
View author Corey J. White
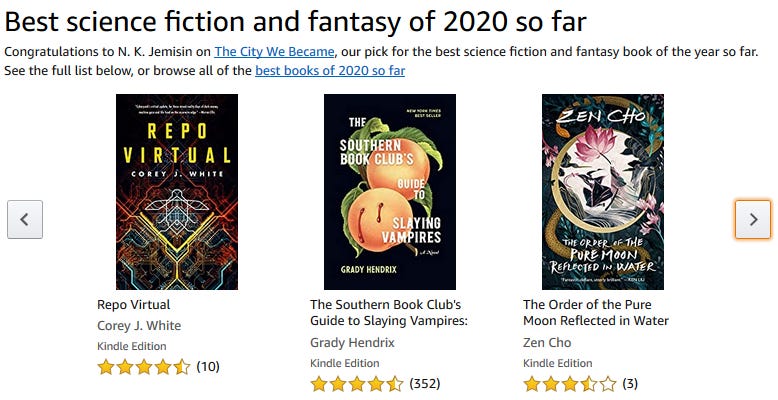pos(139,325)
